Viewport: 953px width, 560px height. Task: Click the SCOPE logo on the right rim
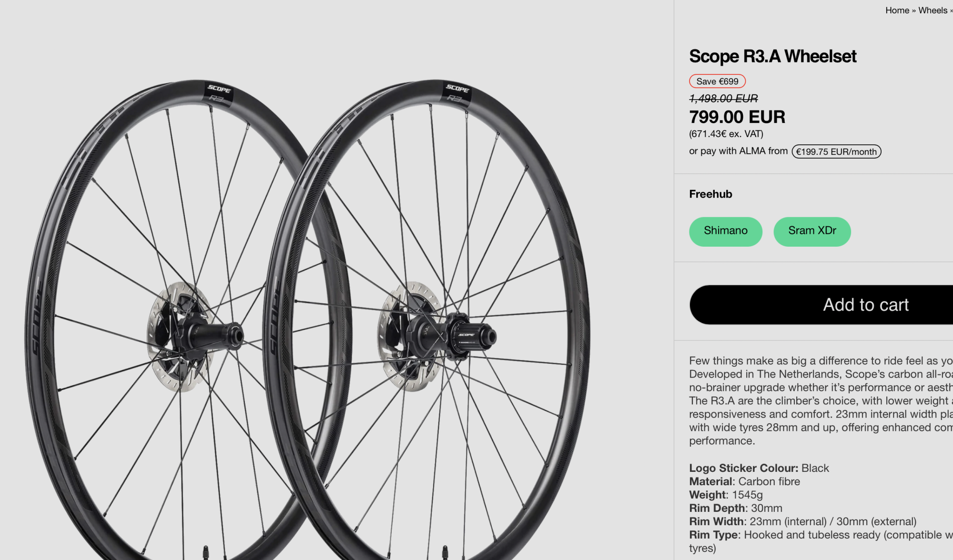457,89
